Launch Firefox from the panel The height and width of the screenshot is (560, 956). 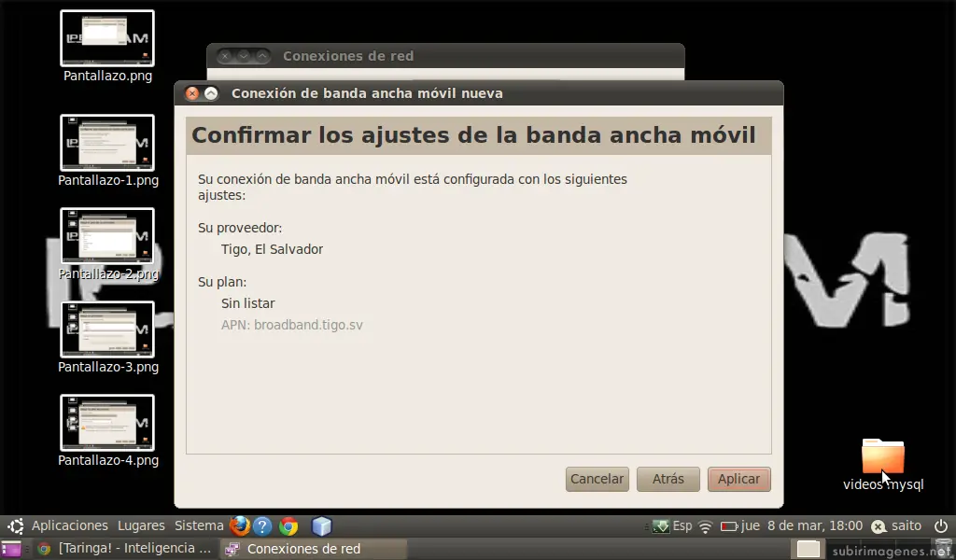240,525
